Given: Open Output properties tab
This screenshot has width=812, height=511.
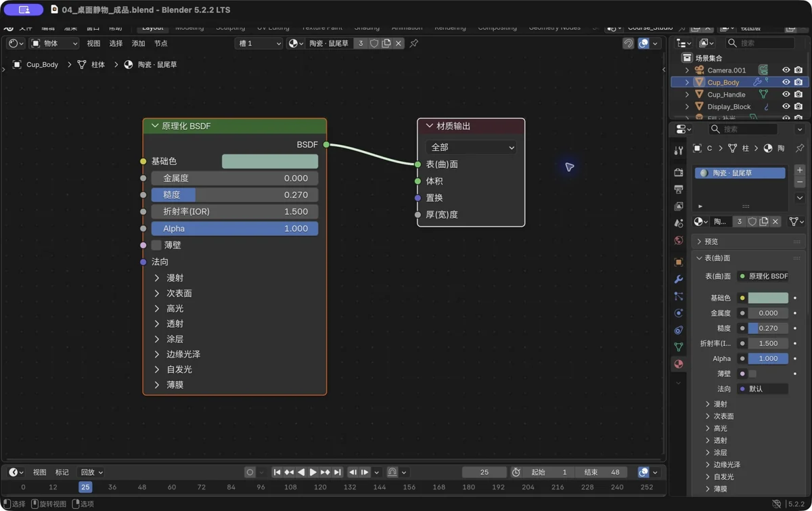Looking at the screenshot, I should coord(679,190).
